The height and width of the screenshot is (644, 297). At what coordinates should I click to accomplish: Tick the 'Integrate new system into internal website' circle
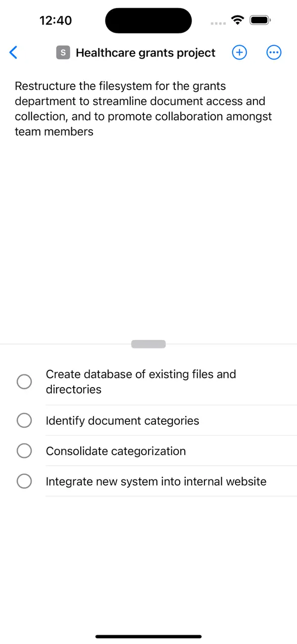point(24,481)
